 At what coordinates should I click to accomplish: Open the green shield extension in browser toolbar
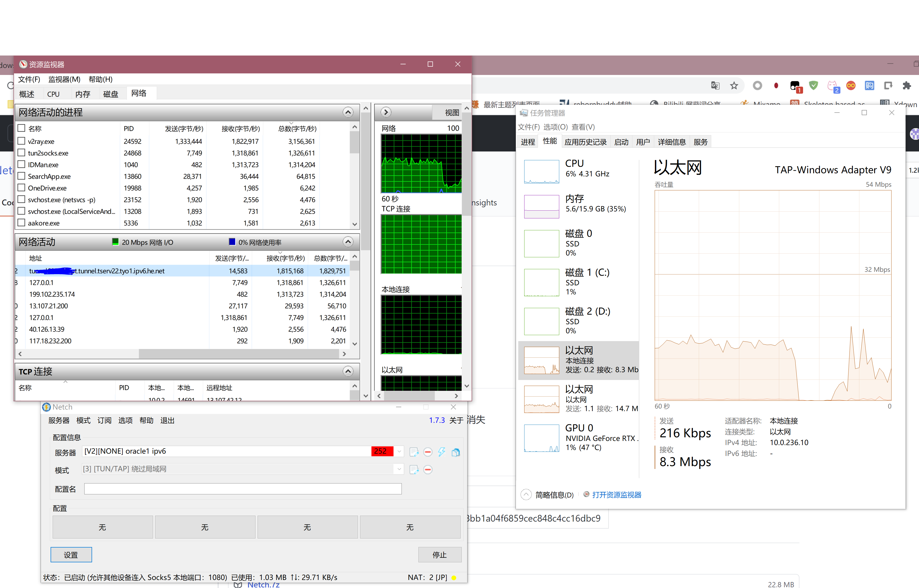[813, 86]
